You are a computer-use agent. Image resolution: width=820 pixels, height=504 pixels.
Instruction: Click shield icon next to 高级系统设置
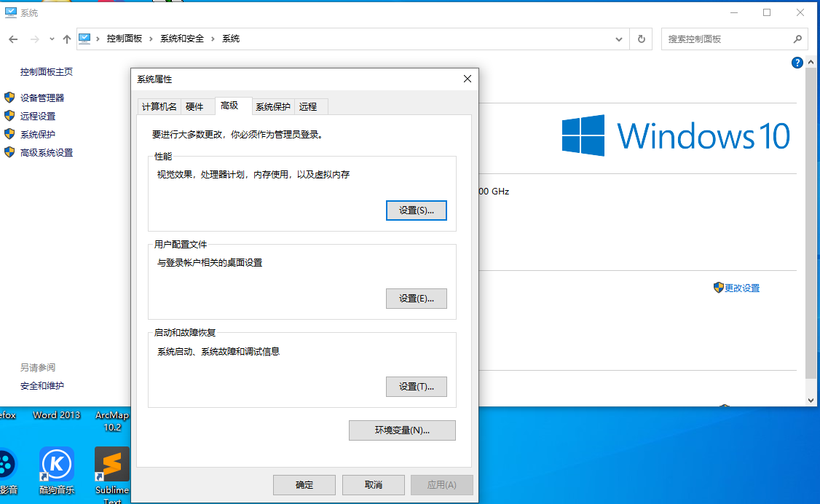click(x=9, y=152)
